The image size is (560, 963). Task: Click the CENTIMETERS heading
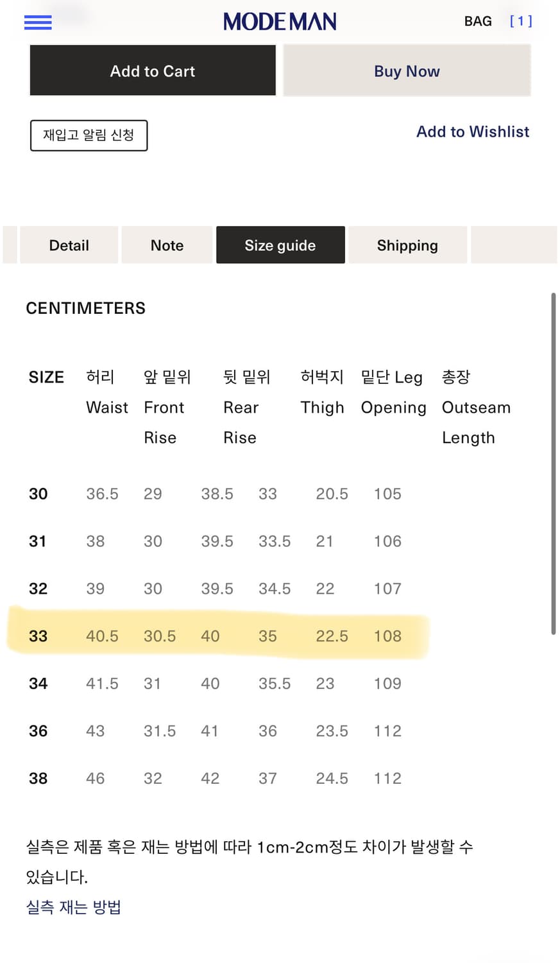(x=85, y=308)
